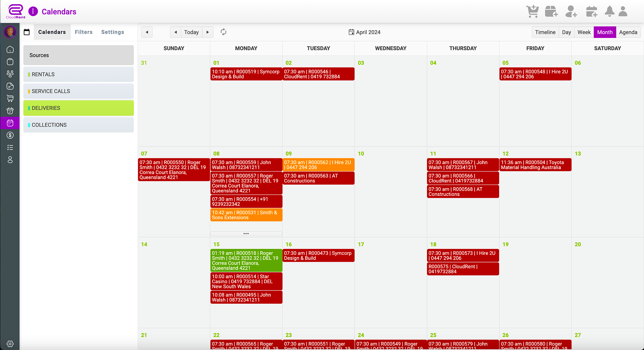Viewport: 644px width, 350px height.
Task: Click the add-to-cart icon in header
Action: coord(533,12)
